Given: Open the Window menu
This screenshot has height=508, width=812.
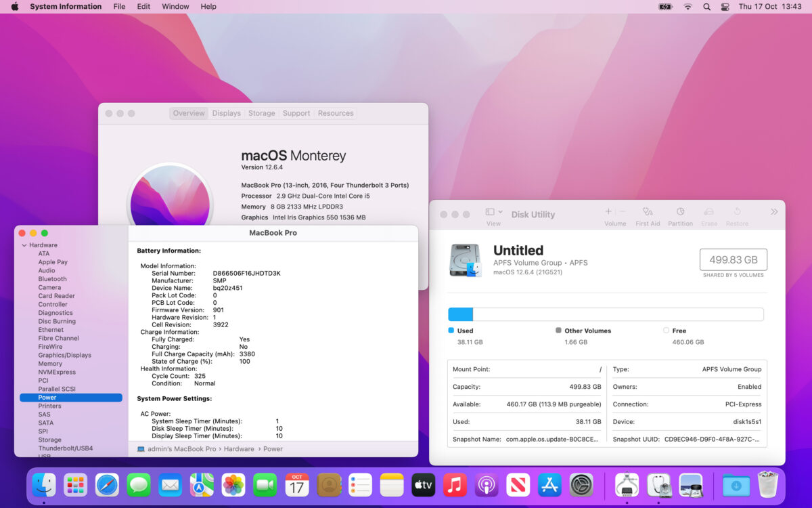Looking at the screenshot, I should click(176, 7).
